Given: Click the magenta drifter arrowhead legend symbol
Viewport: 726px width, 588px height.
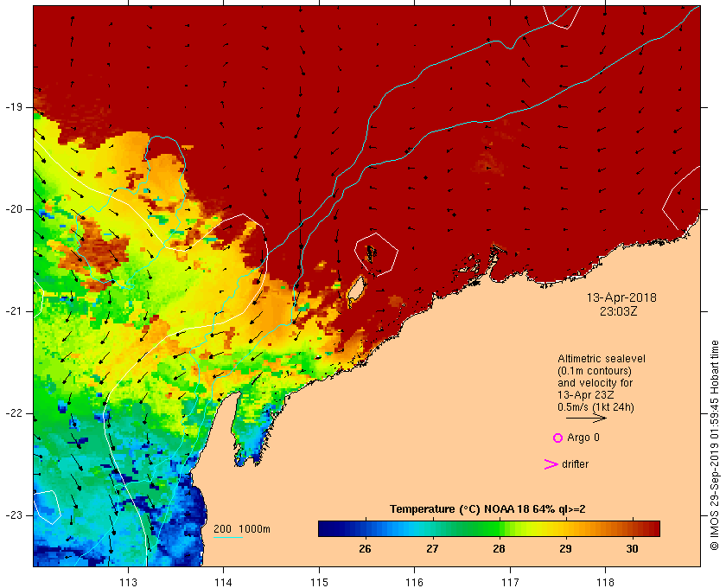Looking at the screenshot, I should [x=551, y=464].
